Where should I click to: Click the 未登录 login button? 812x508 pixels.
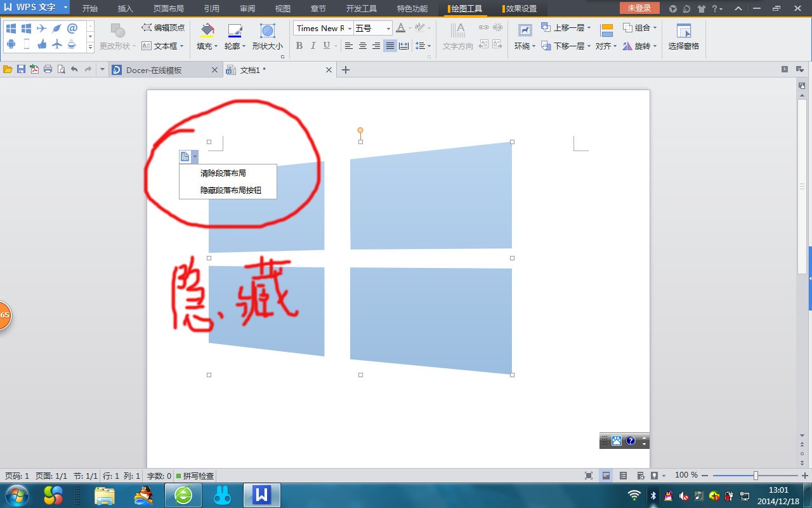coord(639,8)
